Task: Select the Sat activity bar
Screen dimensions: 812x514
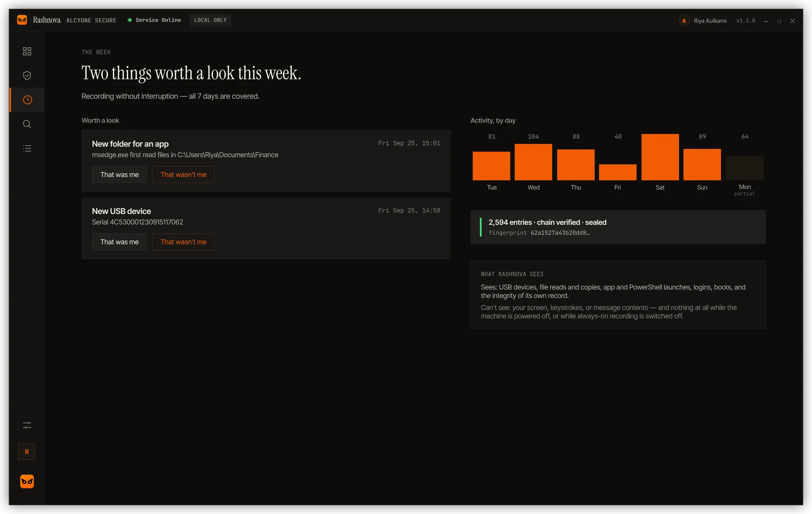Action: [660, 157]
